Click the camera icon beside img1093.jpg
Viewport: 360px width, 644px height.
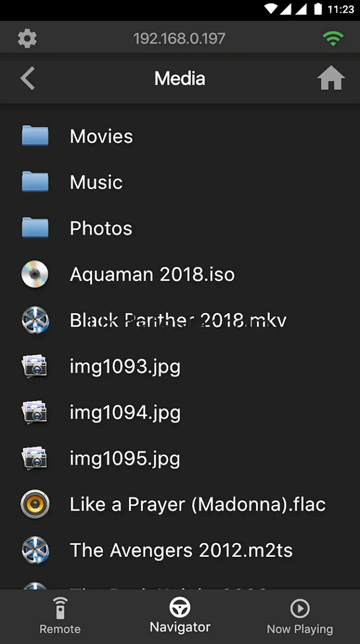point(35,366)
